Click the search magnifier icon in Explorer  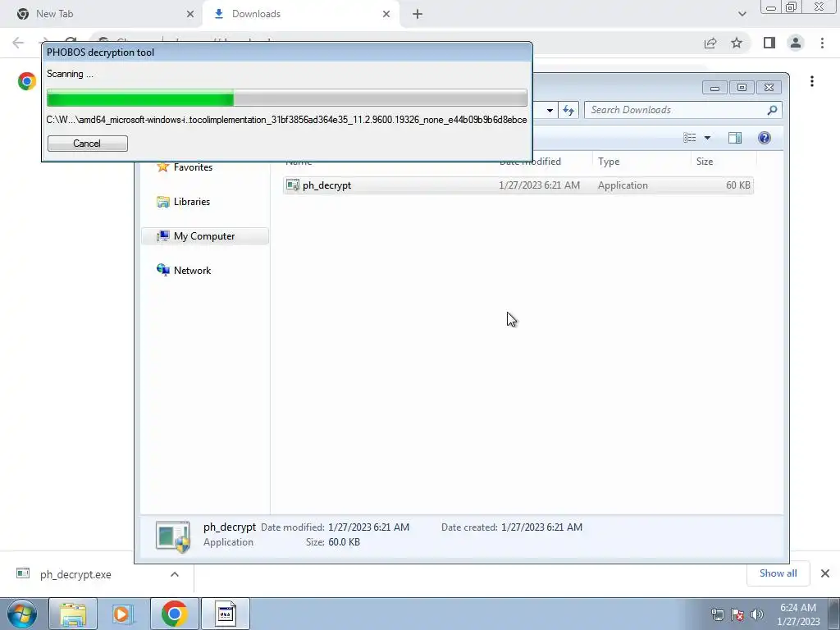tap(772, 110)
